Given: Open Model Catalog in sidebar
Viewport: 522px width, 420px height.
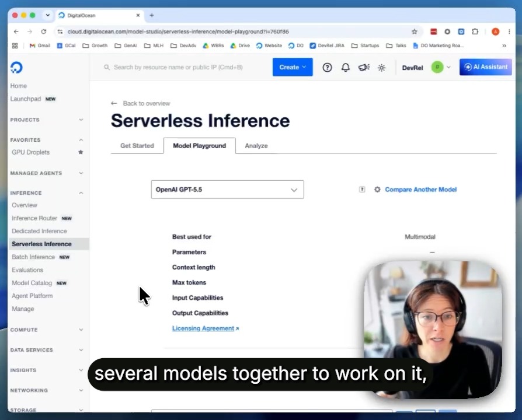Looking at the screenshot, I should 32,283.
